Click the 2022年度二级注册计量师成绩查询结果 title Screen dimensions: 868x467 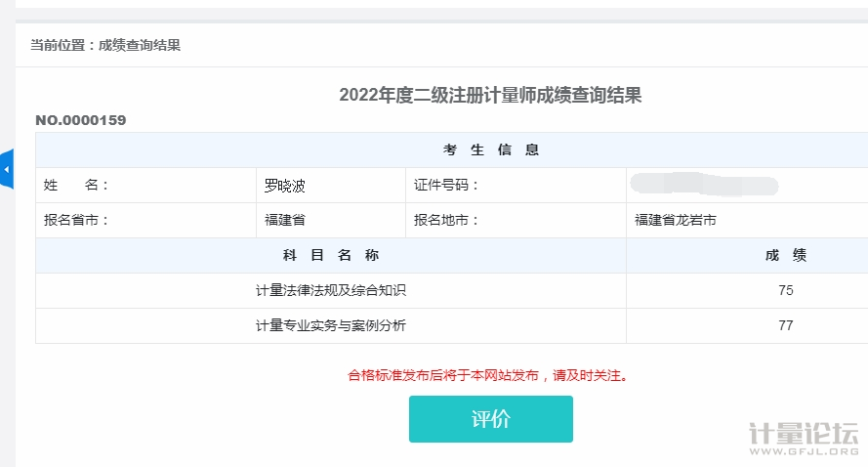point(490,95)
